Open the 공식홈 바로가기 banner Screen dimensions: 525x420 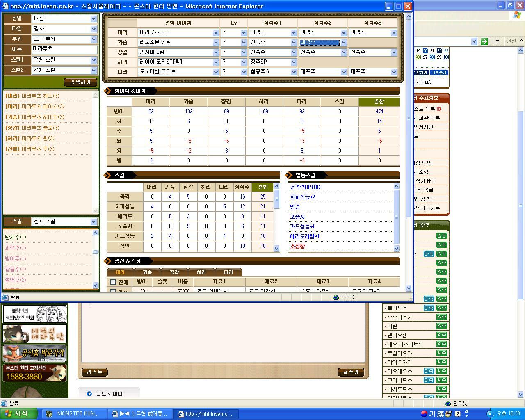click(x=34, y=353)
